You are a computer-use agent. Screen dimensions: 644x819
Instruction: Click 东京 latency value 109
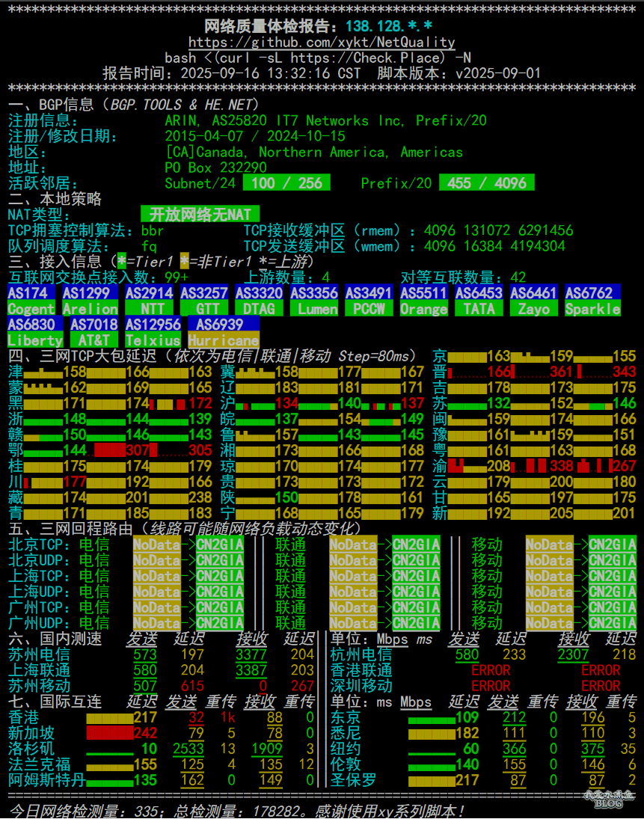click(x=467, y=717)
